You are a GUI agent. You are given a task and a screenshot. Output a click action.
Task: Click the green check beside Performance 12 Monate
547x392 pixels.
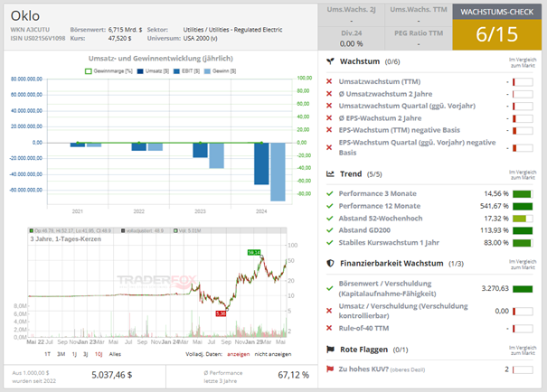(x=330, y=206)
